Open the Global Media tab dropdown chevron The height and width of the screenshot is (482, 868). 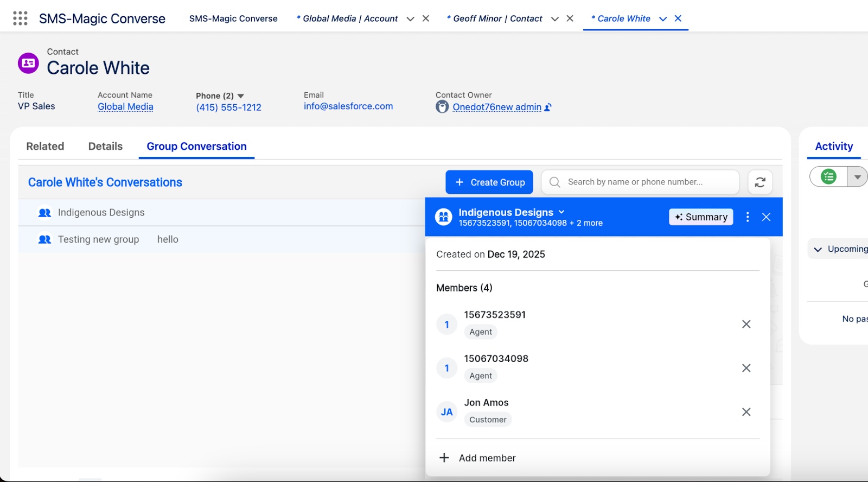pyautogui.click(x=410, y=19)
